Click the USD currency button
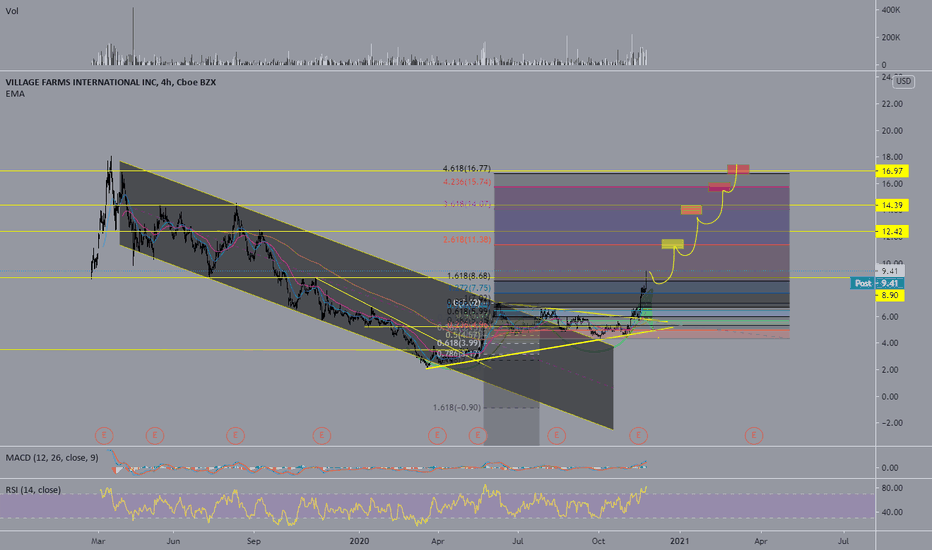Image resolution: width=932 pixels, height=550 pixels. coord(903,81)
